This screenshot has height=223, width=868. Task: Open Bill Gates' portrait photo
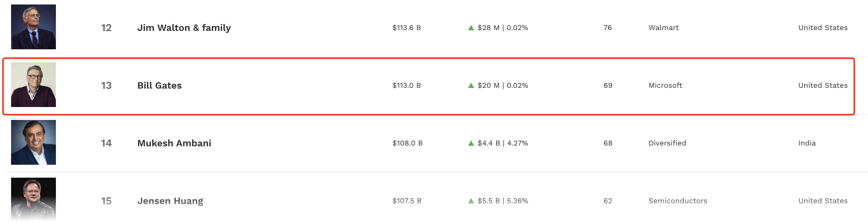click(33, 85)
